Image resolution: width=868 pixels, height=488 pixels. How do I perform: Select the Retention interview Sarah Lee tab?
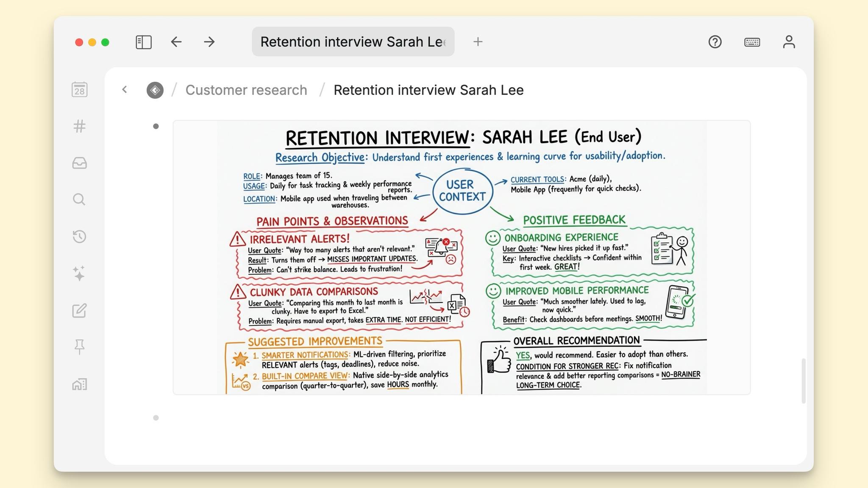[x=353, y=42]
